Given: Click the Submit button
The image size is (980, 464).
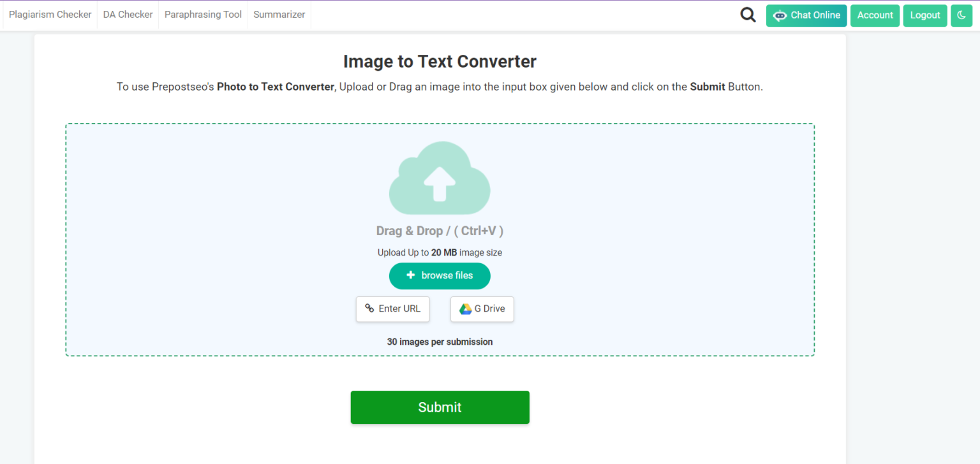Looking at the screenshot, I should 440,407.
